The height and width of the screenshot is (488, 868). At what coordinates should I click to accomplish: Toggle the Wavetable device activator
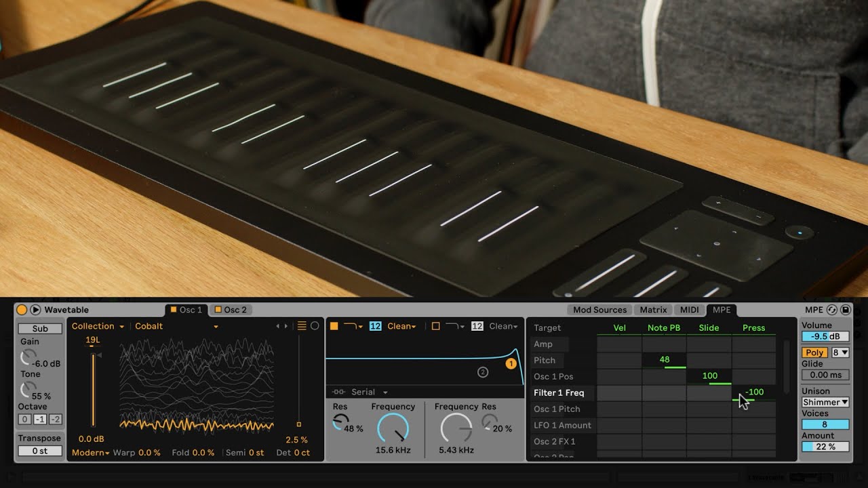22,310
